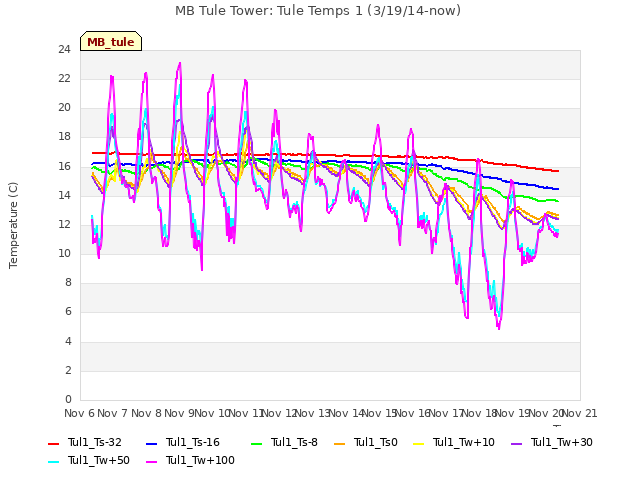Click the 2 y-axis tick label
Viewport: 640px width, 480px height.
click(x=68, y=371)
